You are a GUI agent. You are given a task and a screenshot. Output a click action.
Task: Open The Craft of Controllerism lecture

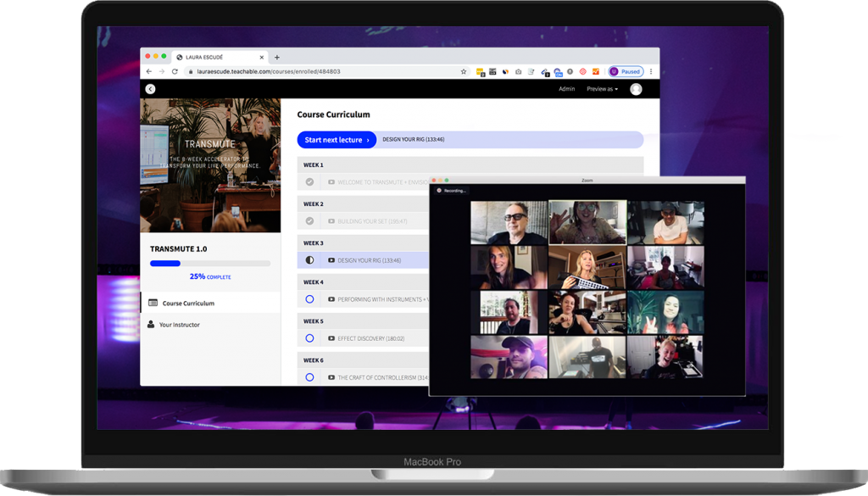(383, 377)
